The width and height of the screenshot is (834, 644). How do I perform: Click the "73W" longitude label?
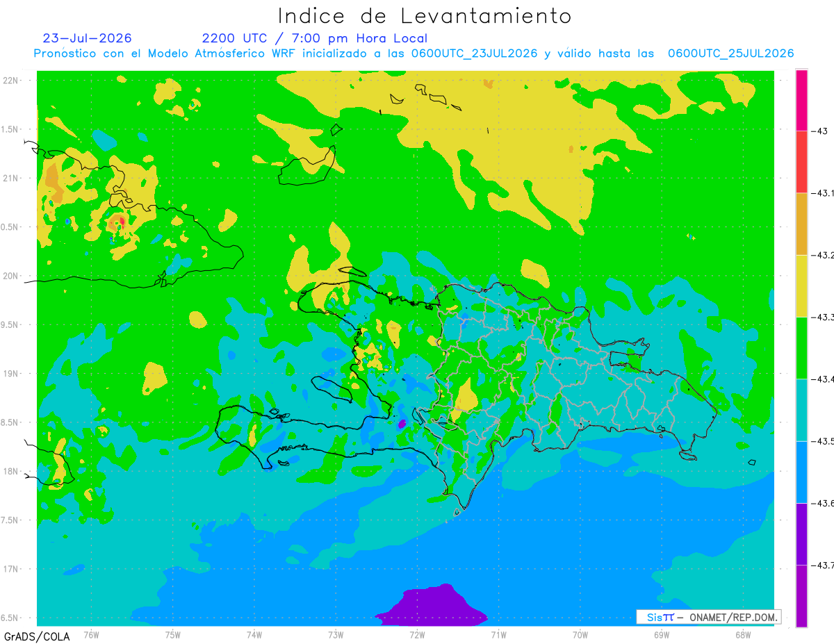(336, 634)
